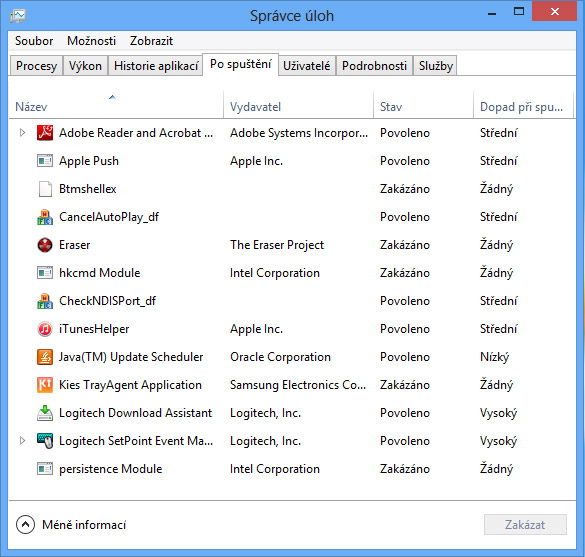Select the persistence Module entry name
585x557 pixels.
pyautogui.click(x=110, y=469)
